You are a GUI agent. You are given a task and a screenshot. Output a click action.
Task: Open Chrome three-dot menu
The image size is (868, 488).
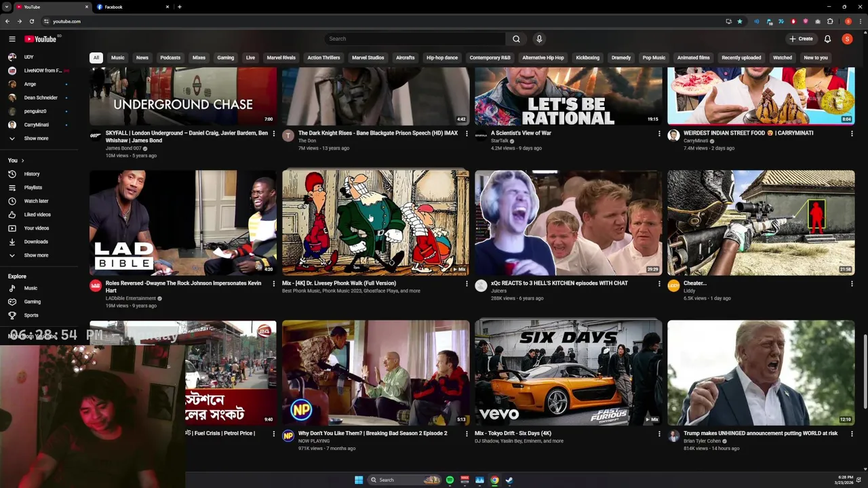[861, 21]
